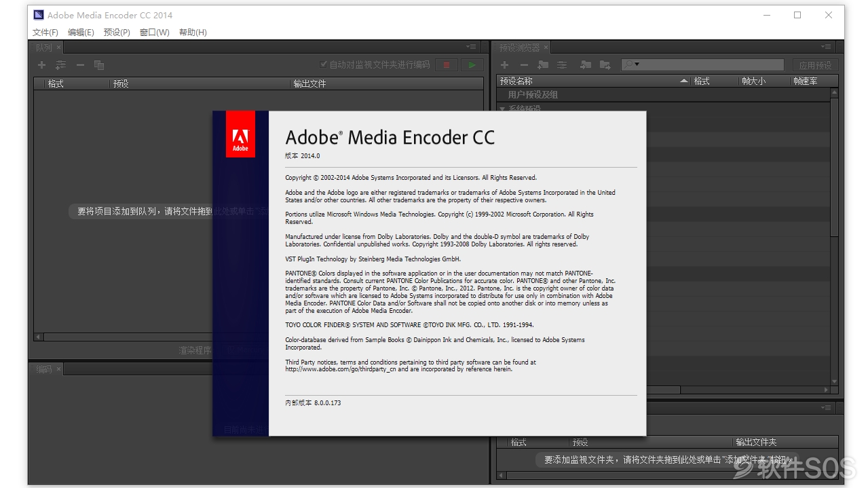Click the 格式 column header in Queue panel
This screenshot has width=868, height=488.
[56, 83]
